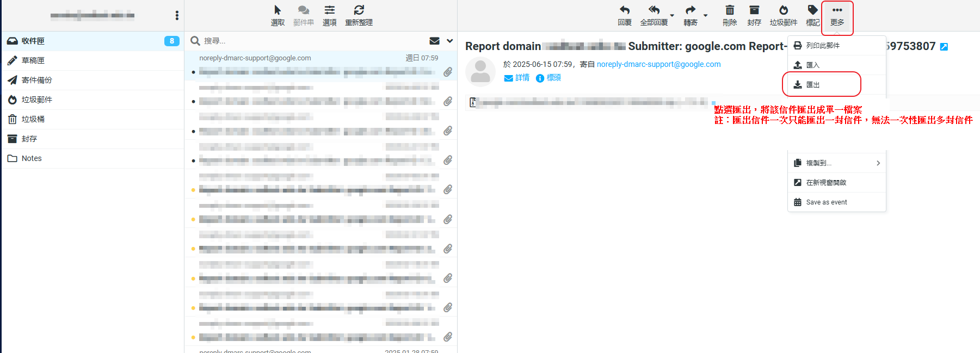
Task: Choose 匯入 import from the menu
Action: [837, 65]
